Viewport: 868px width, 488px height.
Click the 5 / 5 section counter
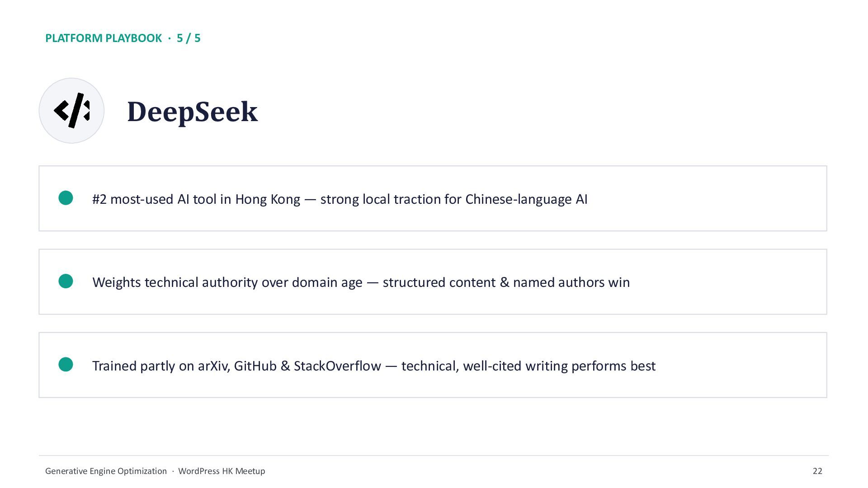click(x=189, y=38)
